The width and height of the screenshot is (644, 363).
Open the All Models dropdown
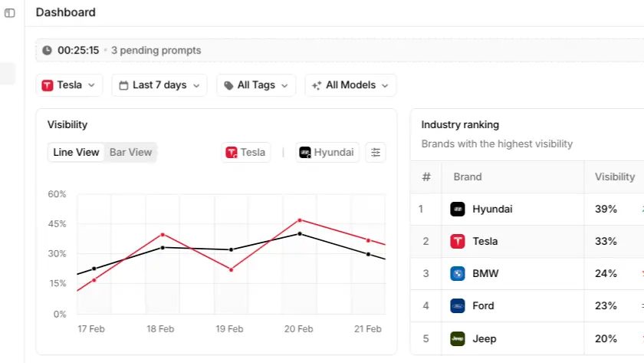click(x=350, y=85)
